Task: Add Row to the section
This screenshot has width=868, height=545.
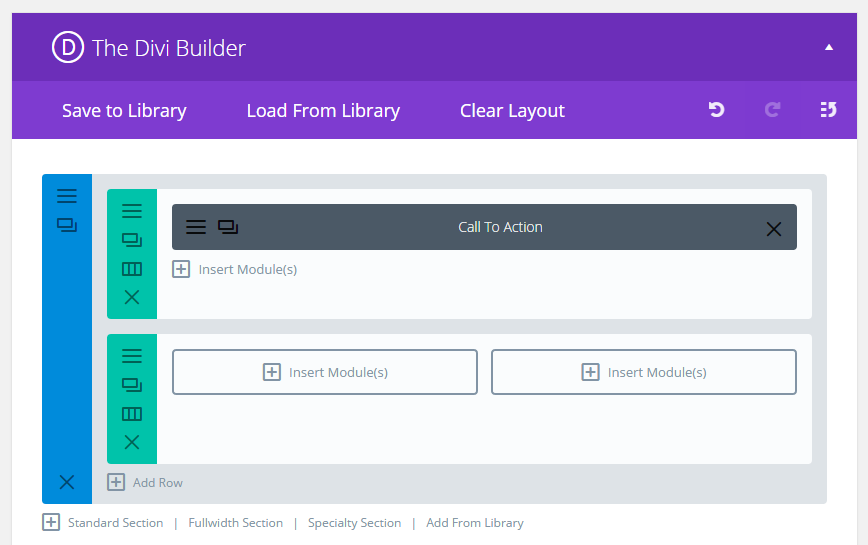Action: point(145,482)
